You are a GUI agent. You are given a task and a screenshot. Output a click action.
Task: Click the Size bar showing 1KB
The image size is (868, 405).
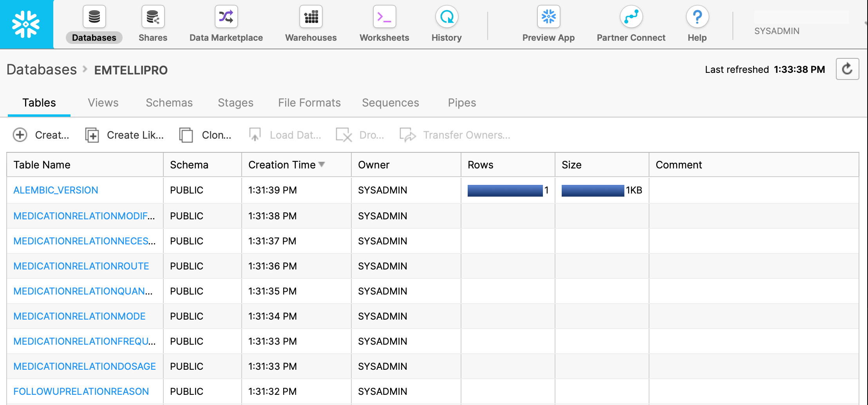pyautogui.click(x=593, y=190)
